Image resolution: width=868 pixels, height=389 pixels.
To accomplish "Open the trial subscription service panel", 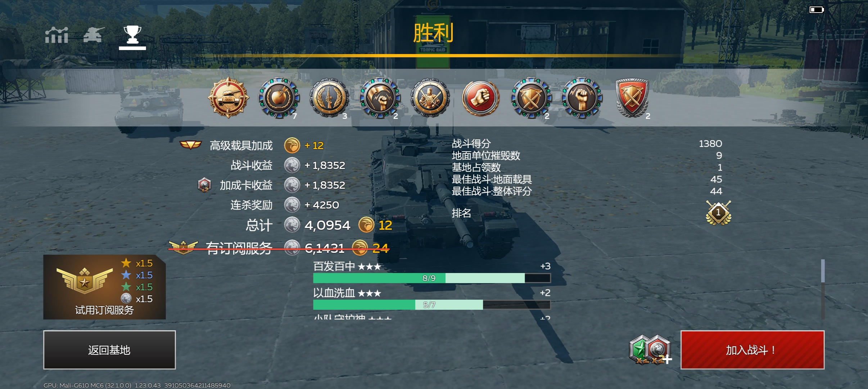I will tap(104, 287).
